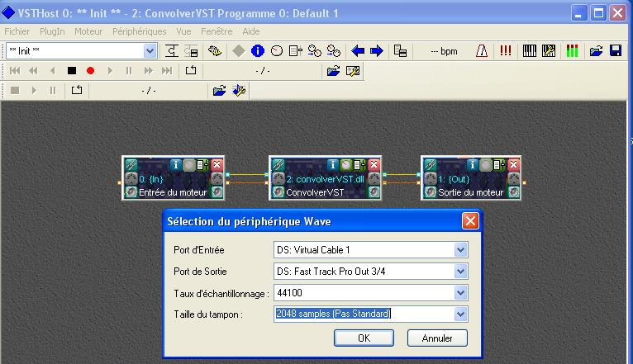The width and height of the screenshot is (633, 364).
Task: Open parameter icon on Sortie du moteur module
Action: tap(499, 164)
